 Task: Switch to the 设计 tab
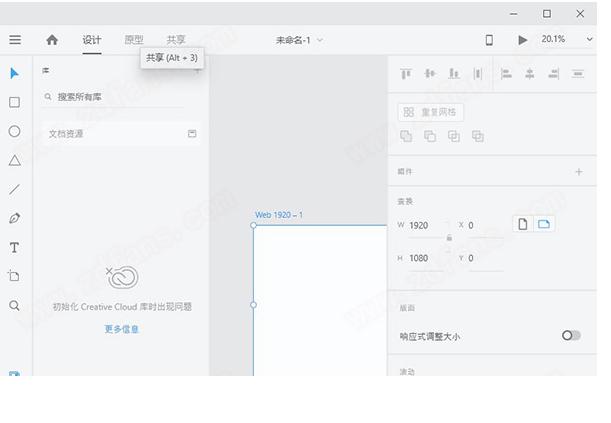click(92, 40)
